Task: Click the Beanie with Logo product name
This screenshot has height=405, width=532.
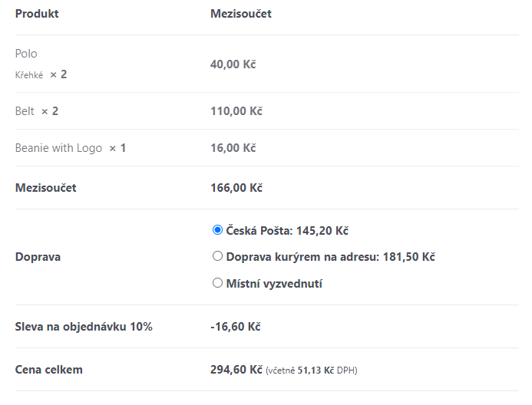Action: pyautogui.click(x=58, y=148)
